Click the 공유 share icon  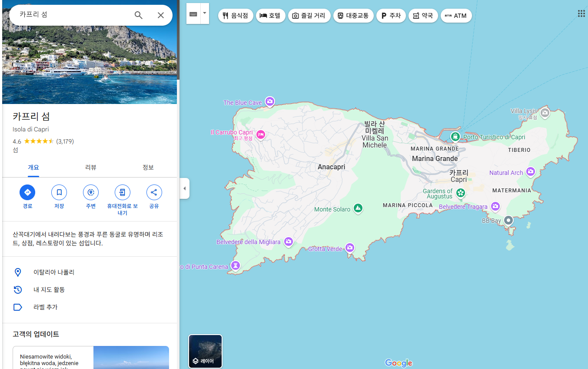pos(154,192)
